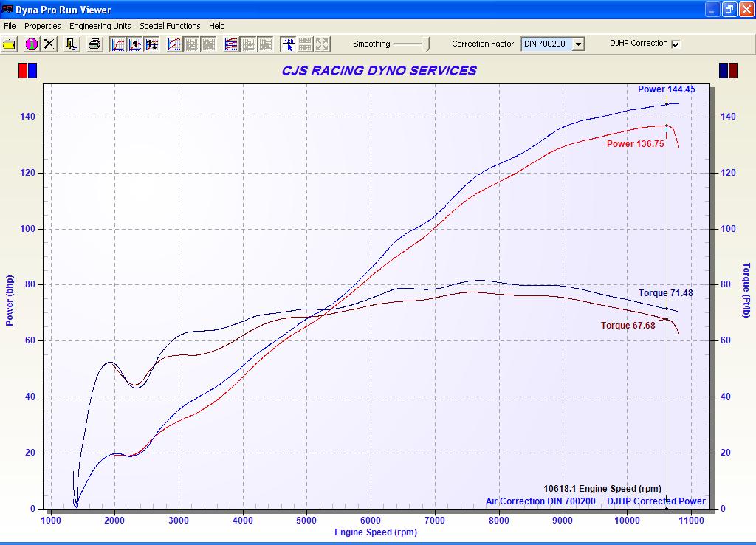Click the DIN 700200 combo box field
The height and width of the screenshot is (545, 756).
coord(545,44)
